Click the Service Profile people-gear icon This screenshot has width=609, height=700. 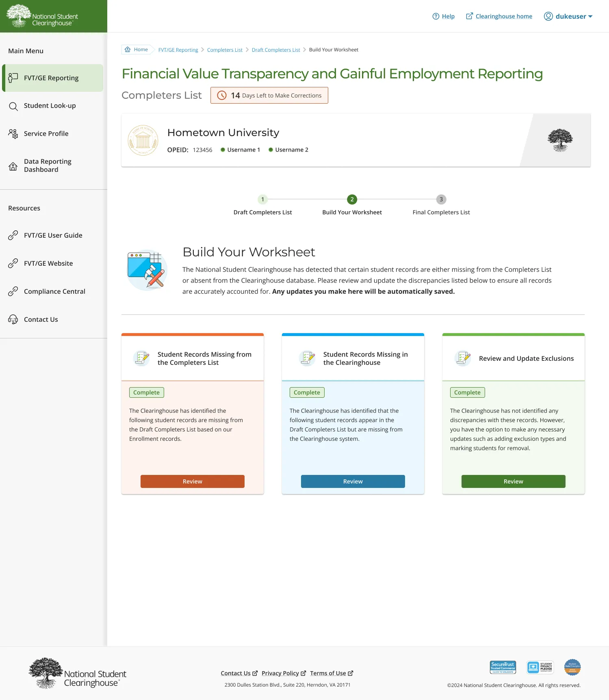[x=13, y=134]
